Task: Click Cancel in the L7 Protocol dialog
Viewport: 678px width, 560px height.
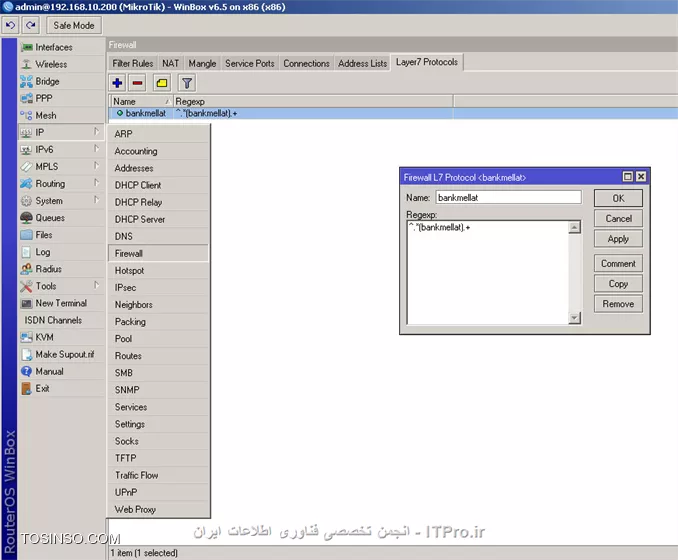Action: 618,218
